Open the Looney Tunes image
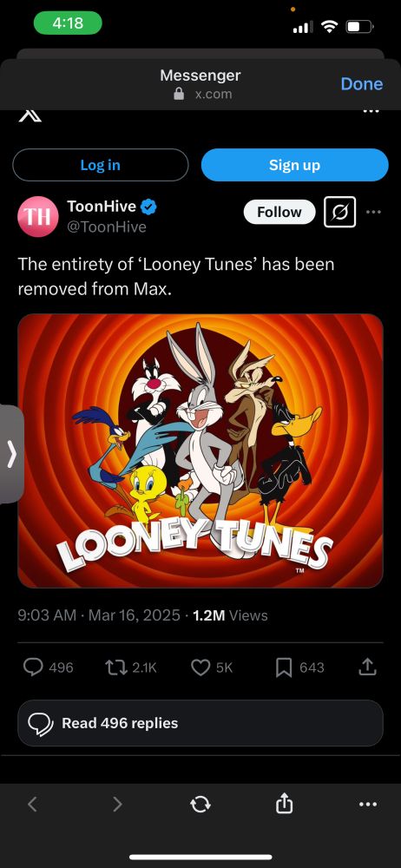The image size is (401, 868). [200, 450]
